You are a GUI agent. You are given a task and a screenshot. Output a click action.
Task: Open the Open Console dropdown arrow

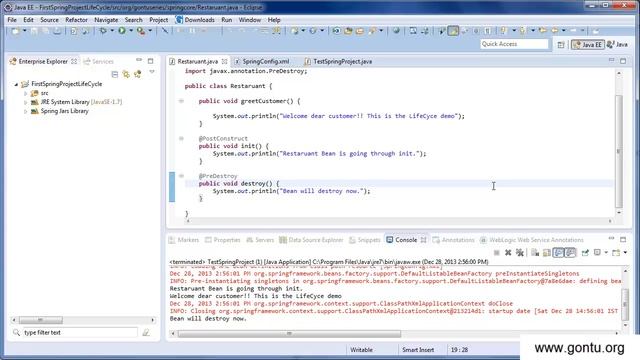point(625,253)
